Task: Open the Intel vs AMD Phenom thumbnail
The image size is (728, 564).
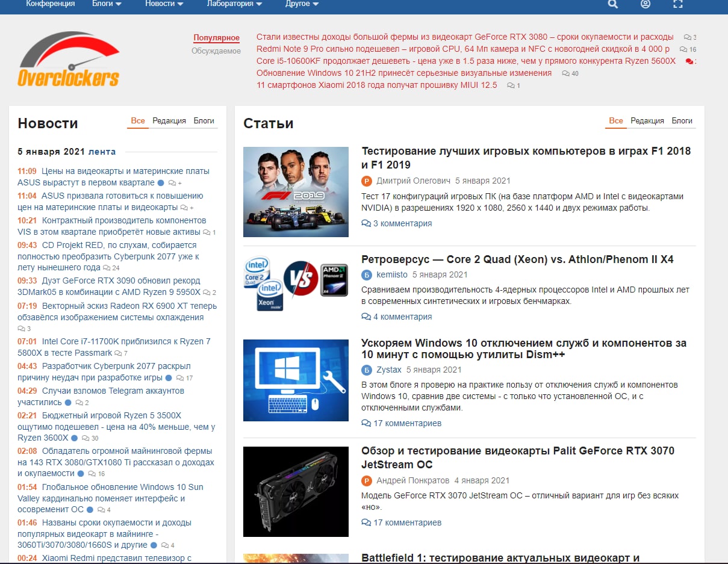Action: click(296, 284)
